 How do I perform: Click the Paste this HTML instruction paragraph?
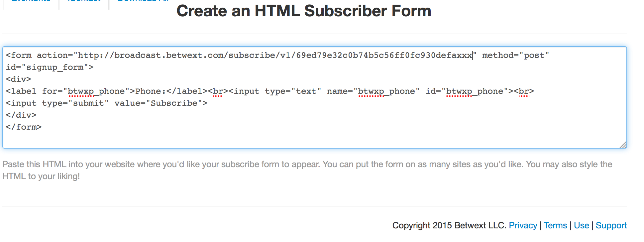point(307,170)
